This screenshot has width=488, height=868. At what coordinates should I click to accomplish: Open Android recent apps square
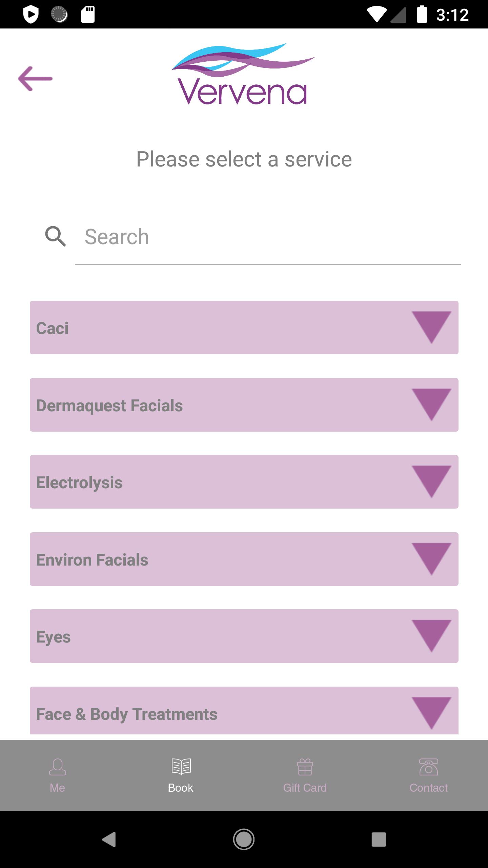(379, 840)
